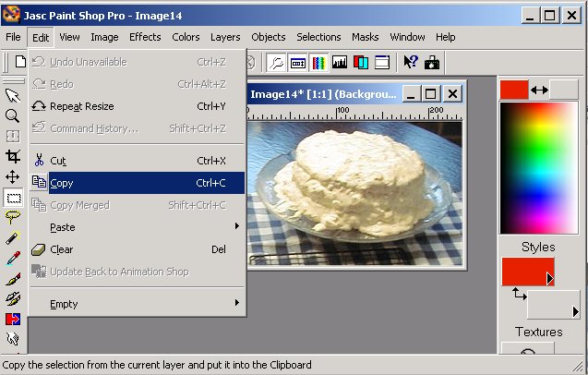Maximize the Image14 document window
This screenshot has height=375, width=588.
[431, 93]
